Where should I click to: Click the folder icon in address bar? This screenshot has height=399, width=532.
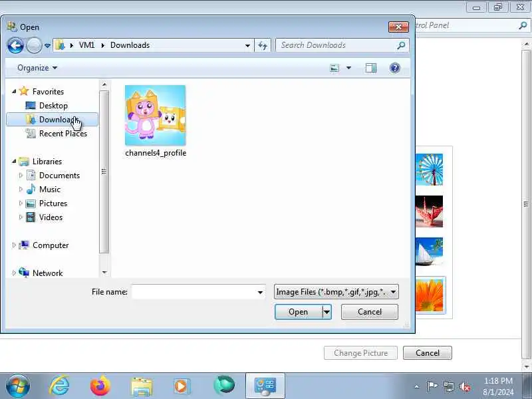[x=60, y=45]
